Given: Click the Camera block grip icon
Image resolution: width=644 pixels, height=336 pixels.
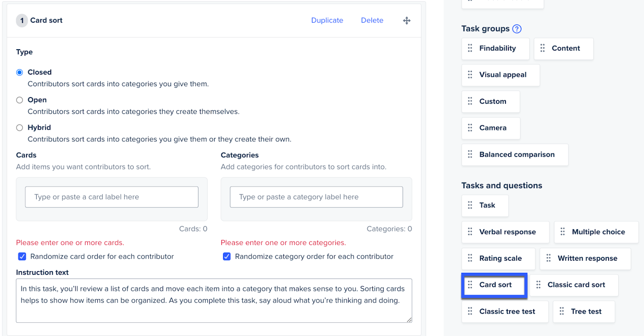Looking at the screenshot, I should coord(470,128).
